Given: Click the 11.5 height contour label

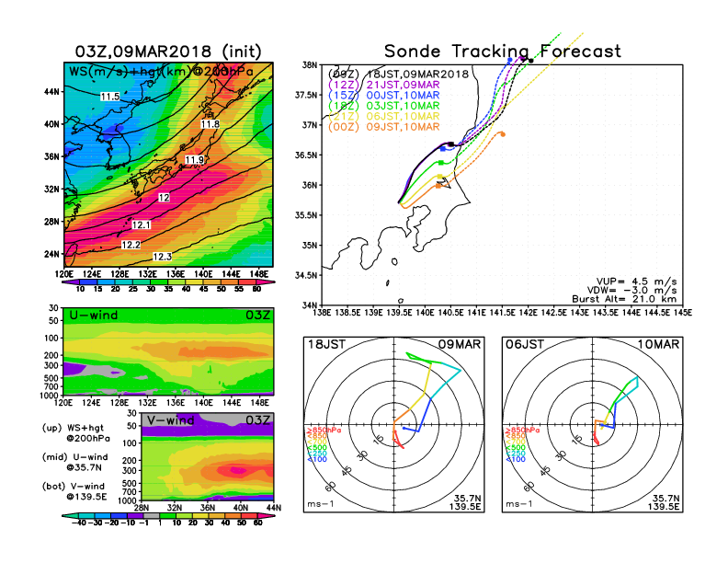Looking at the screenshot, I should click(x=110, y=97).
